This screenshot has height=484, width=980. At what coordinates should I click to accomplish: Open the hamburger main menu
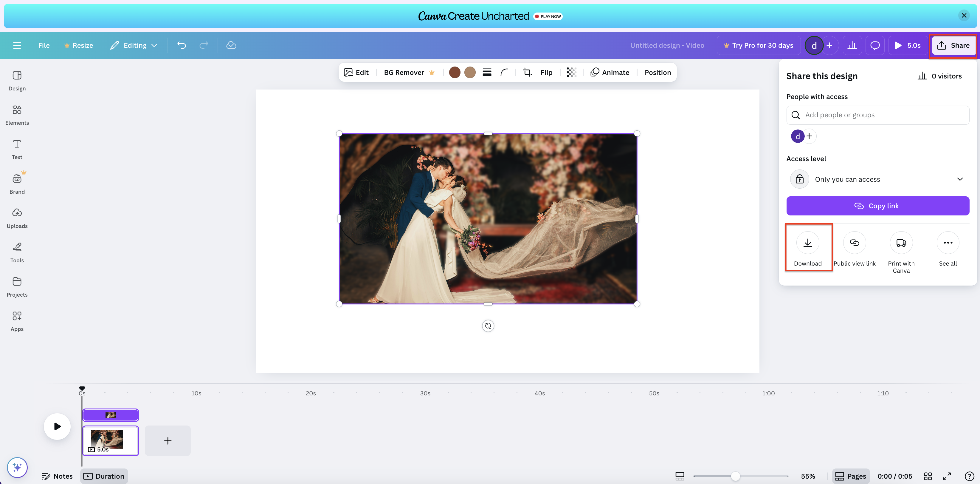[17, 45]
